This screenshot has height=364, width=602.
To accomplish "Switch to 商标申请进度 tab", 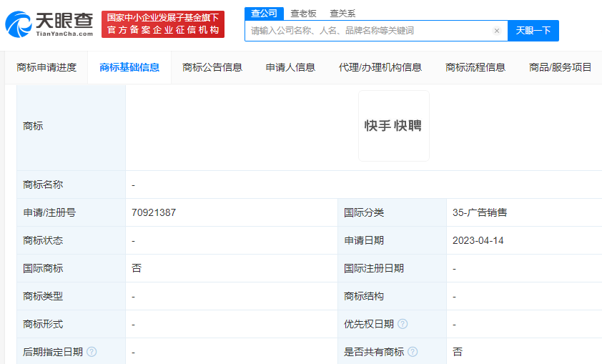I will 46,67.
